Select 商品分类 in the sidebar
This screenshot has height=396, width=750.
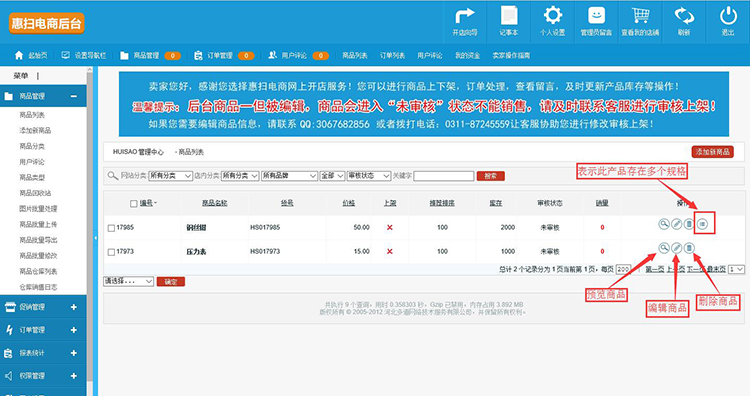click(x=32, y=146)
